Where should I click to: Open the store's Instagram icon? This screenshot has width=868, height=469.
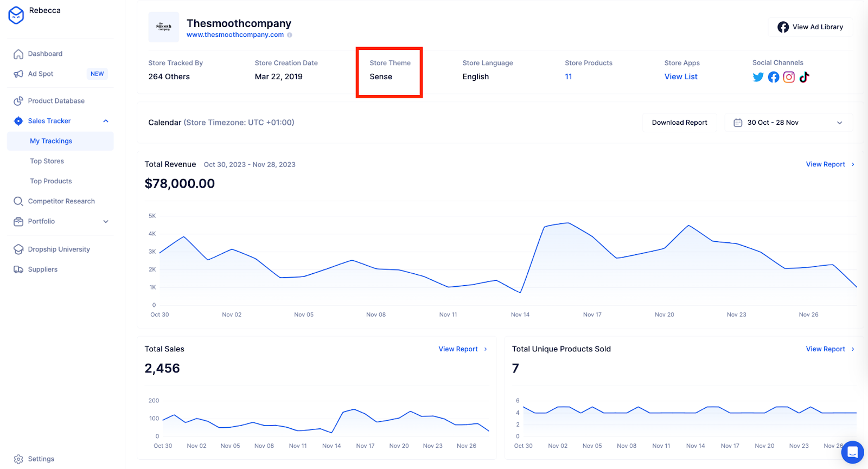click(789, 77)
